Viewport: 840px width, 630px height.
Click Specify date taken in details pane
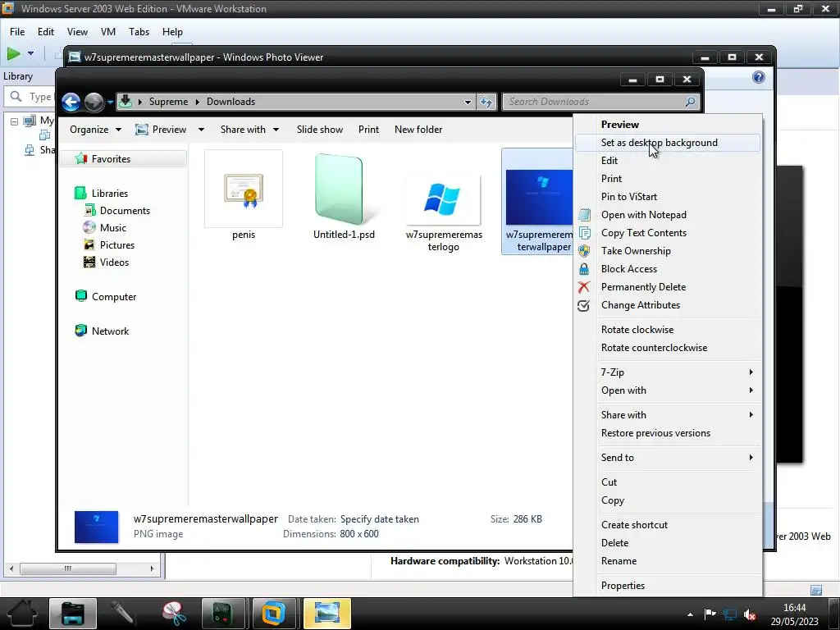click(380, 519)
